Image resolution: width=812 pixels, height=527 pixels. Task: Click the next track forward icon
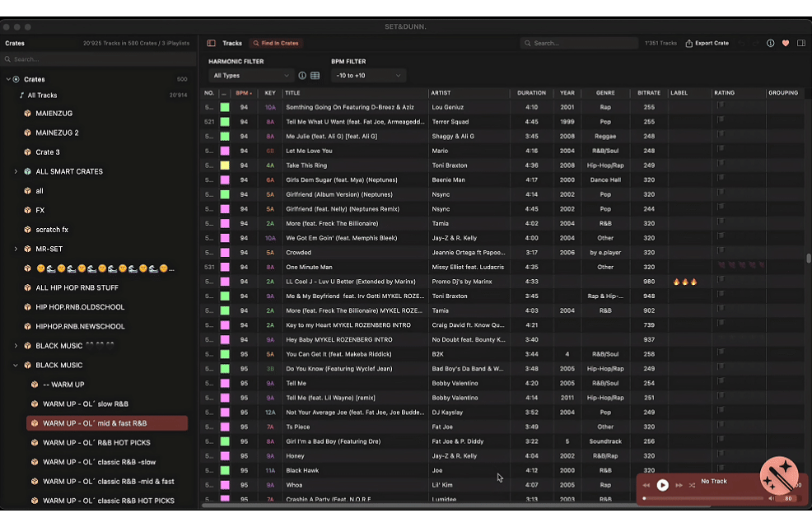click(x=679, y=485)
